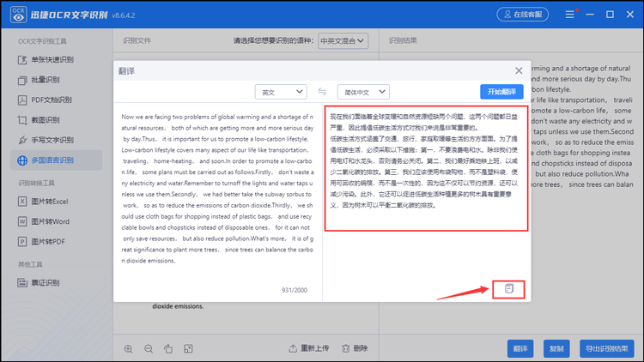Click the 图片转Excel icon

pos(22,202)
